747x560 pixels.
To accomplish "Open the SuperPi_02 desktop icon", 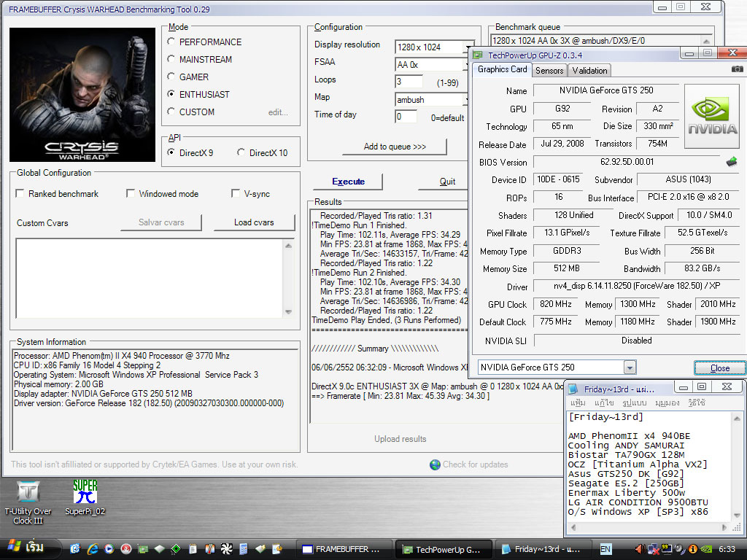I will pos(85,497).
